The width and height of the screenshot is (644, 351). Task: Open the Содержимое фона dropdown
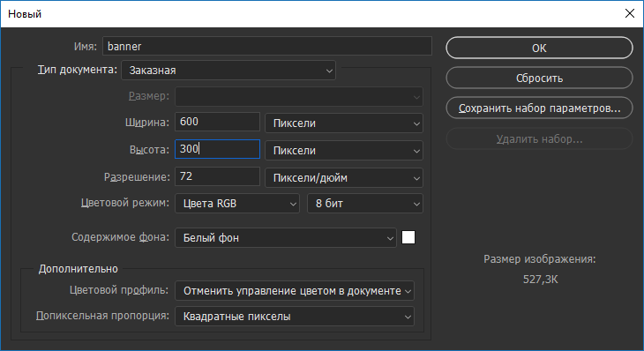[x=286, y=238]
